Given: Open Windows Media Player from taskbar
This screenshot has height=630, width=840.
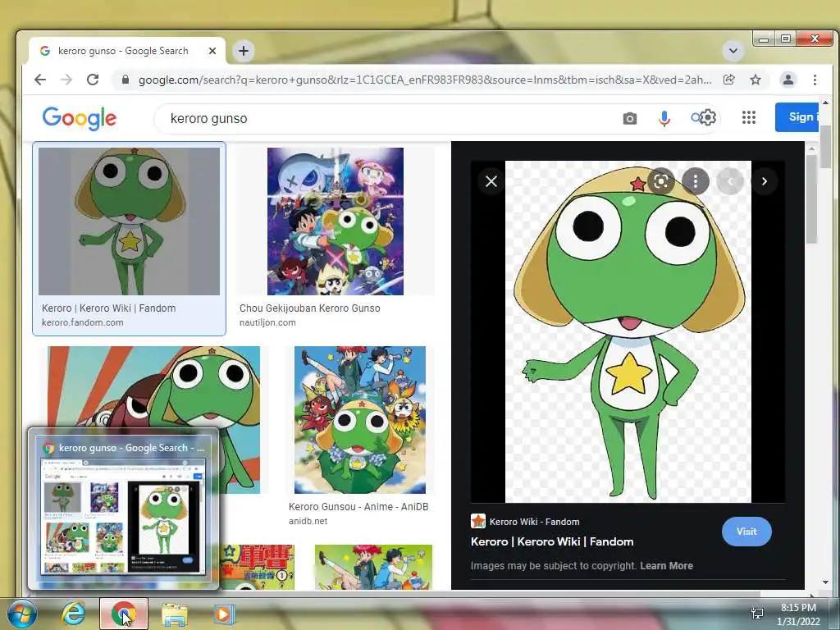Looking at the screenshot, I should click(x=224, y=614).
